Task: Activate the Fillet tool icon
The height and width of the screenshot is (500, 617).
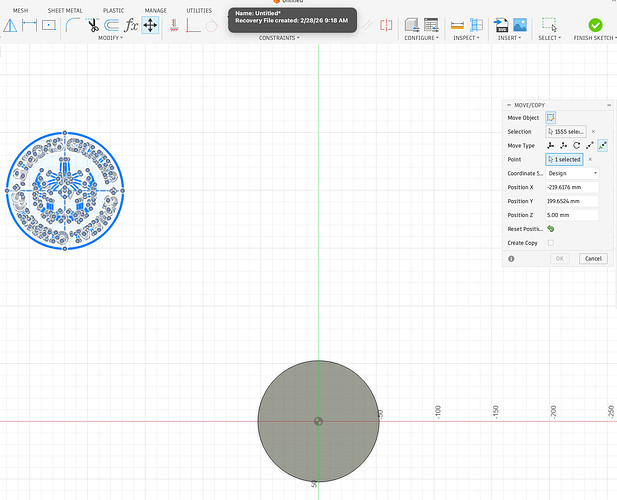Action: pos(72,26)
